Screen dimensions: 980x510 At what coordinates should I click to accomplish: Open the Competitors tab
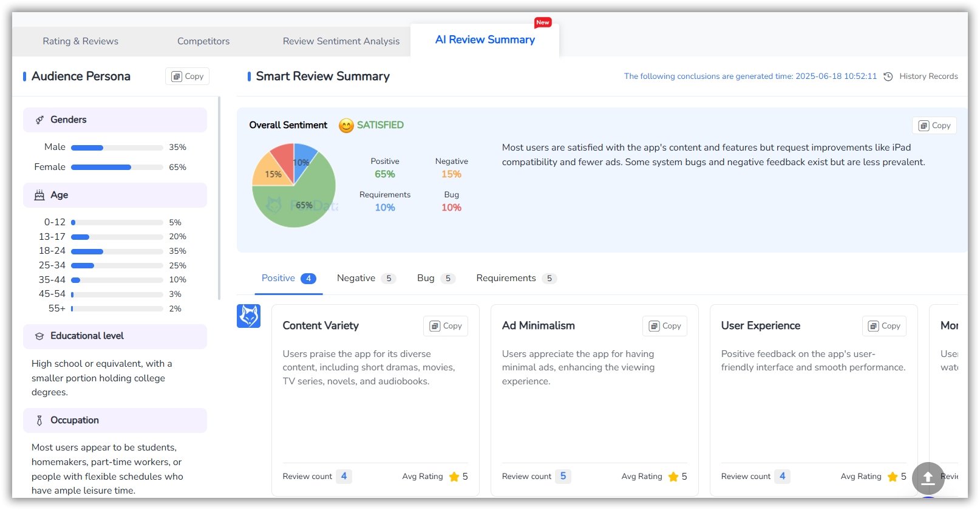click(x=203, y=41)
